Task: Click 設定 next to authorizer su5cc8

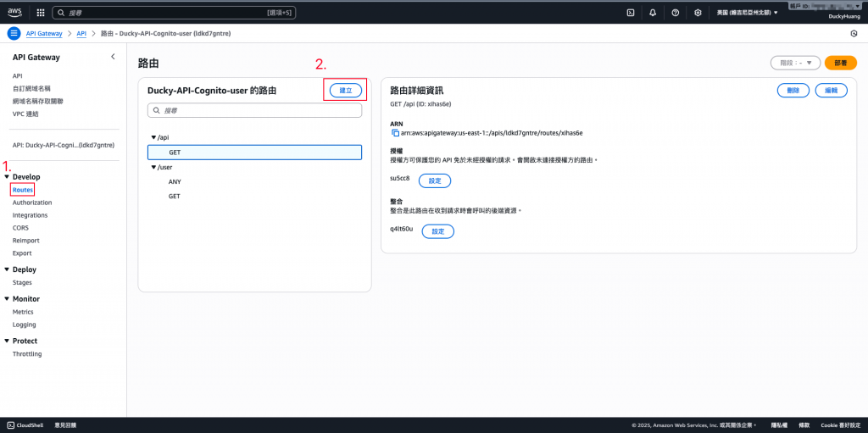Action: (435, 180)
